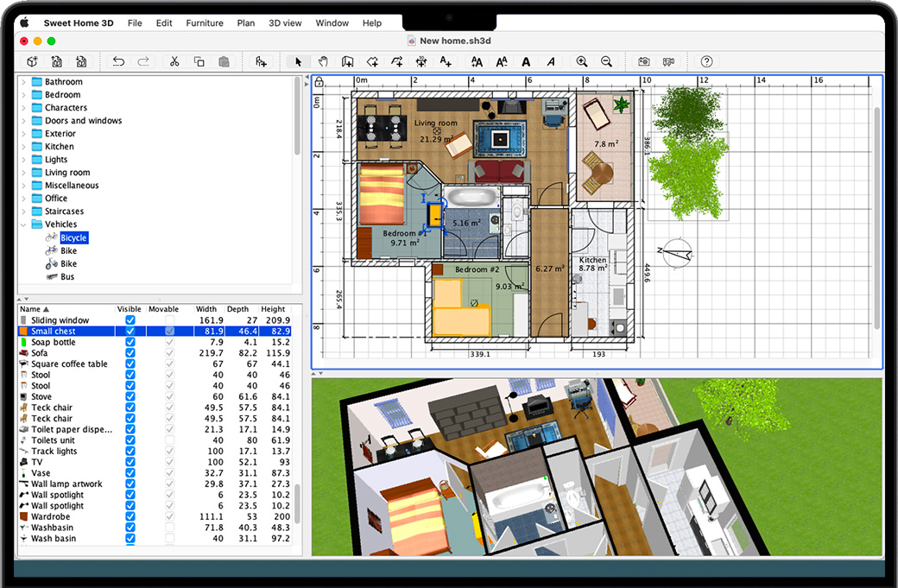Select Bus in the Vehicles catalog
The width and height of the screenshot is (898, 588).
point(67,277)
